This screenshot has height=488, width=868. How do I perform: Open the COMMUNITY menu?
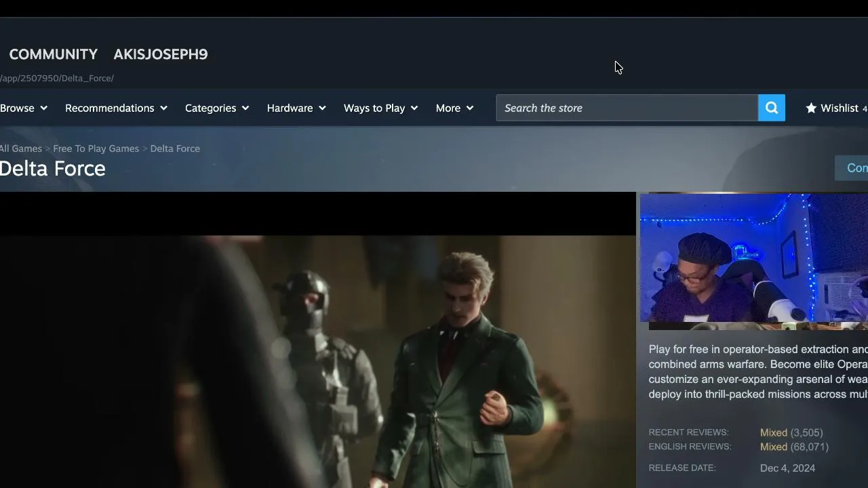54,54
